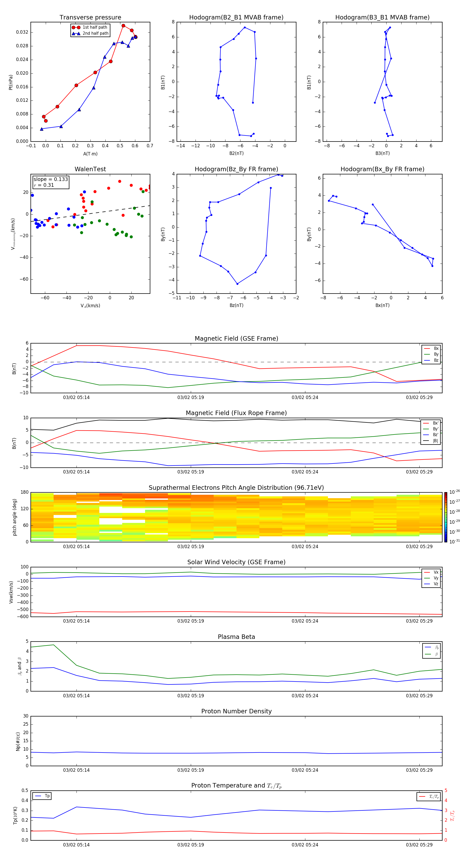Click the 'B2(nT)' x-axis label
Viewport: 473px width, 868px height.
pos(236,153)
